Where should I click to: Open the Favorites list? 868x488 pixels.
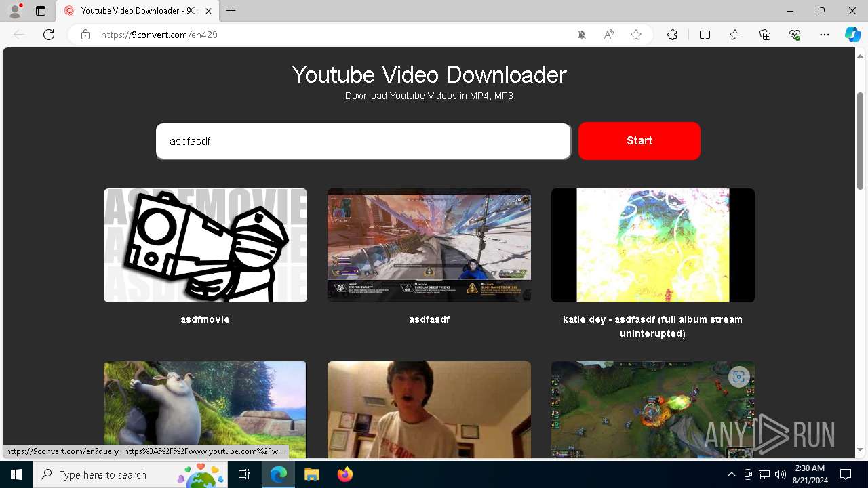pyautogui.click(x=735, y=35)
